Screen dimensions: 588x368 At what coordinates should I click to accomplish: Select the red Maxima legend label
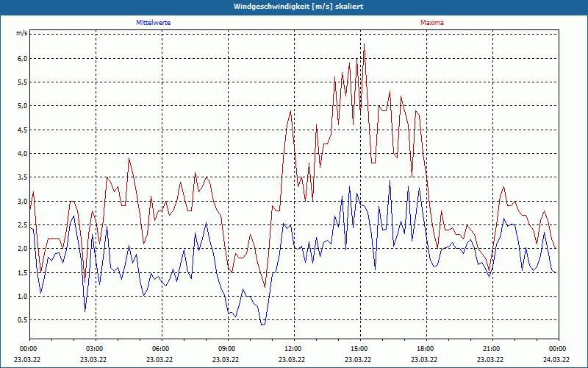pyautogui.click(x=432, y=23)
